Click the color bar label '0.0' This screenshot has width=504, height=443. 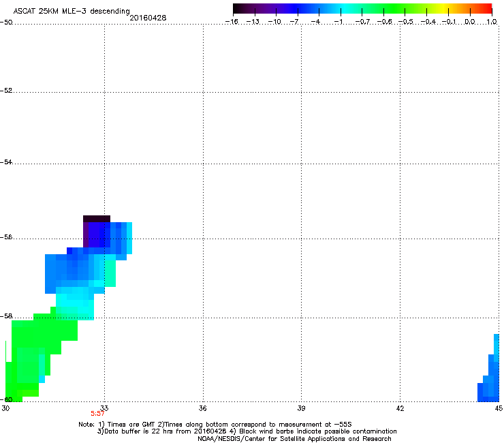(x=470, y=22)
